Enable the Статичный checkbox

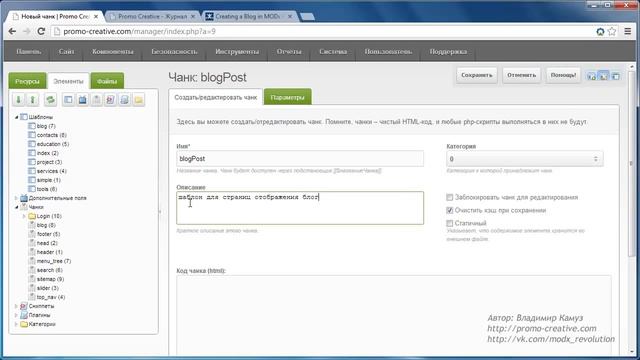click(x=449, y=223)
